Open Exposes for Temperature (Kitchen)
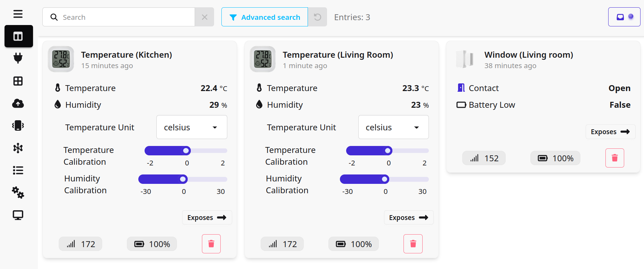 [207, 218]
